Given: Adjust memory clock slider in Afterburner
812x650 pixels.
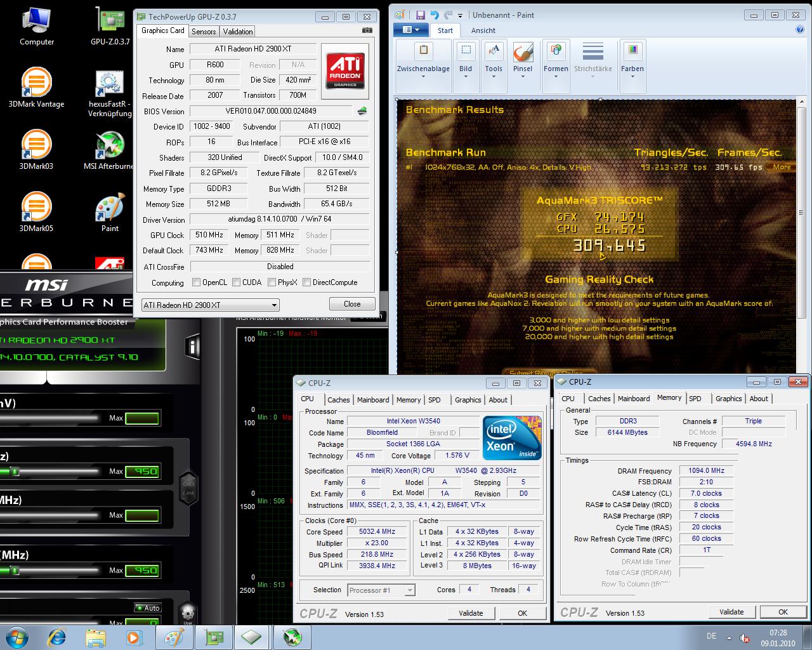Looking at the screenshot, I should (x=14, y=570).
